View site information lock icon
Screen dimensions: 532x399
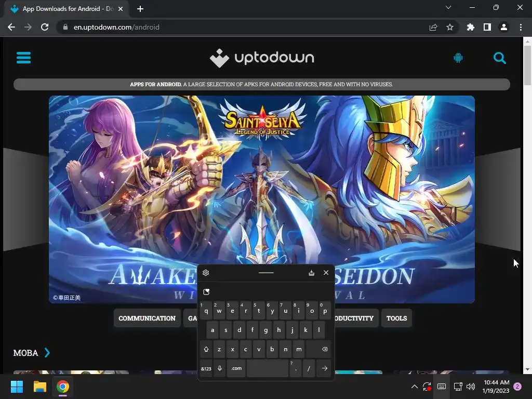(65, 27)
